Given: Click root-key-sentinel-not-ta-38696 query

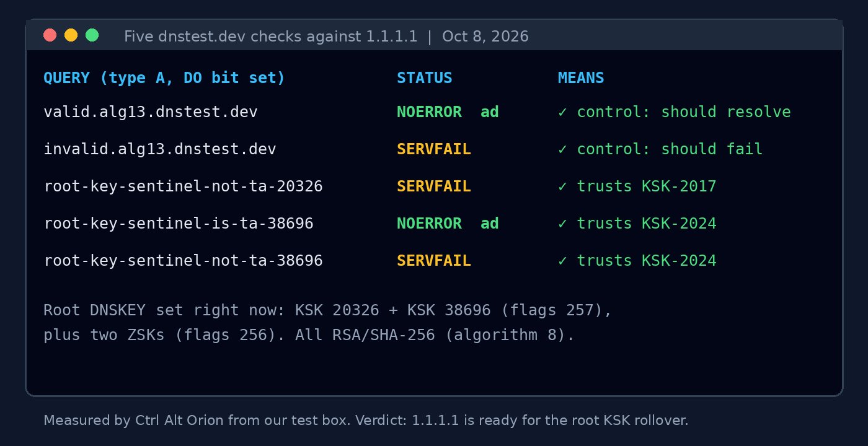Looking at the screenshot, I should click(x=183, y=261).
